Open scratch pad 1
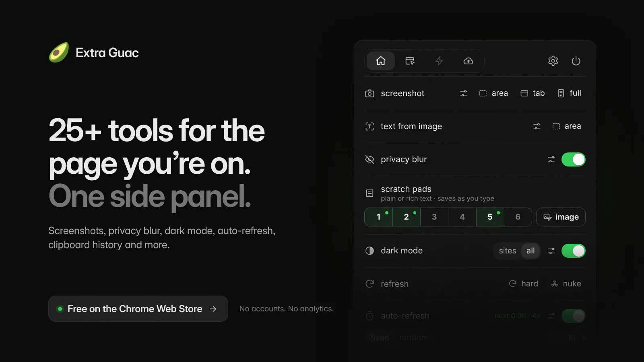Image resolution: width=644 pixels, height=362 pixels. click(378, 217)
